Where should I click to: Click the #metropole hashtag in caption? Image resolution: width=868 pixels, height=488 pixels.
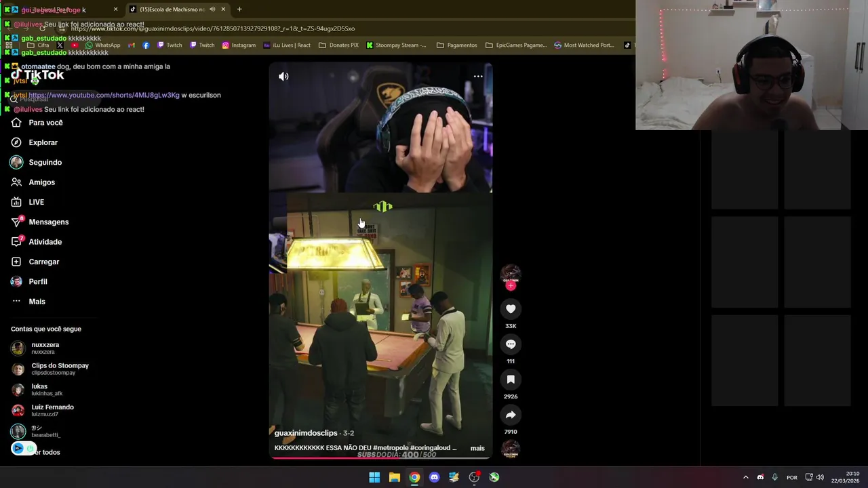tap(390, 448)
